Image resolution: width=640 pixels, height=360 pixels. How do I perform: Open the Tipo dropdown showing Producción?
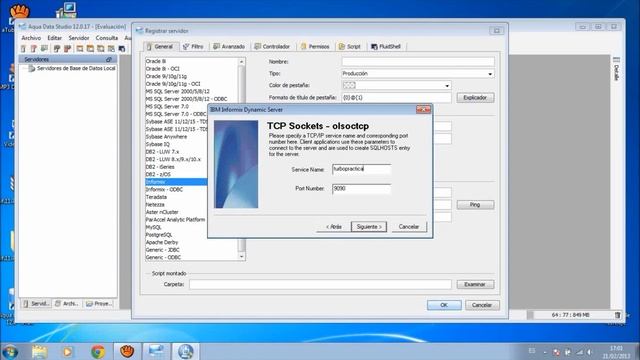click(418, 73)
